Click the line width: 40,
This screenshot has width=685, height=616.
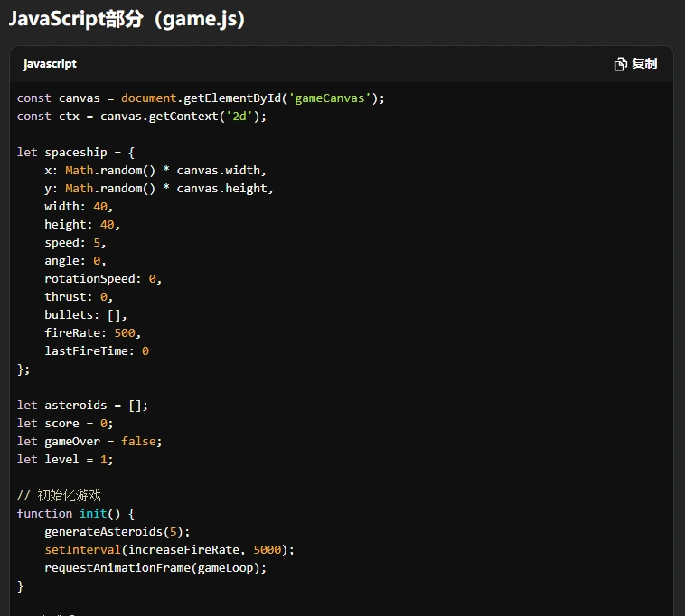point(79,207)
